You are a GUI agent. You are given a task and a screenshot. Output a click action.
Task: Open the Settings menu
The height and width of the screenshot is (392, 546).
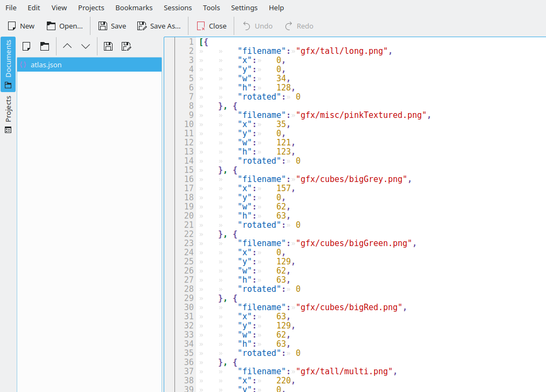coord(244,8)
